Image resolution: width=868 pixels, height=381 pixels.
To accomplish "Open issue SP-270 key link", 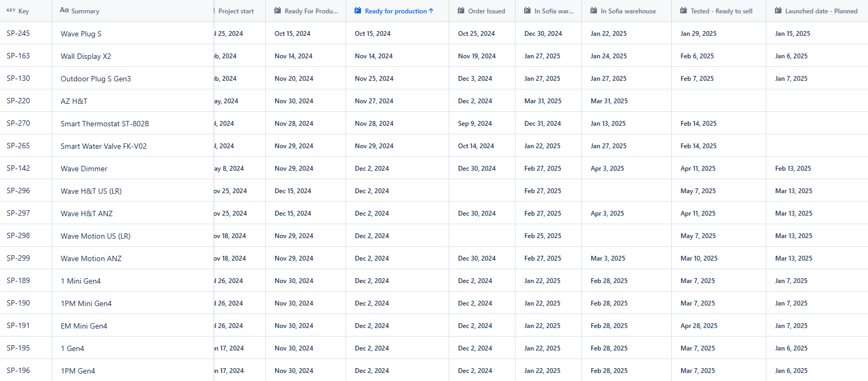I will tap(18, 123).
